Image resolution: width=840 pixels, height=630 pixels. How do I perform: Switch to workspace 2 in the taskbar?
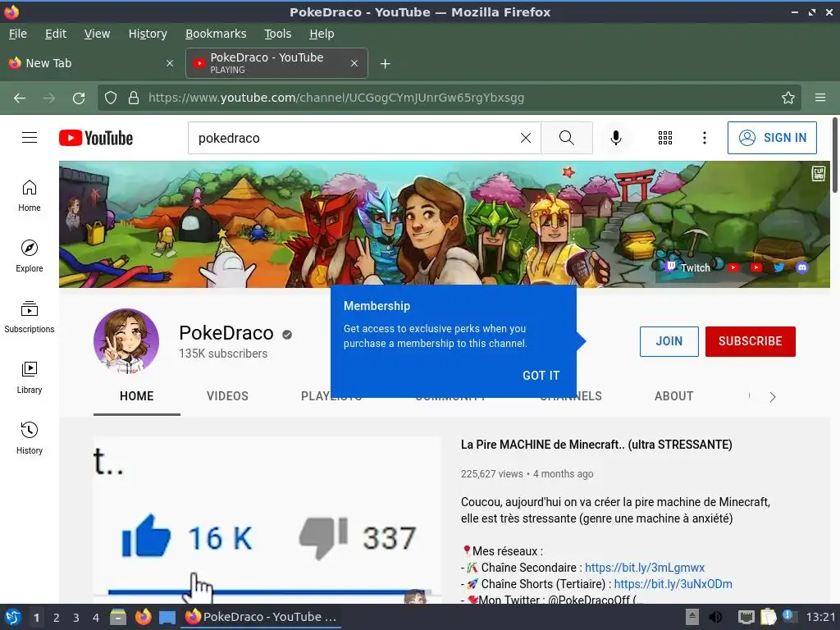click(57, 618)
